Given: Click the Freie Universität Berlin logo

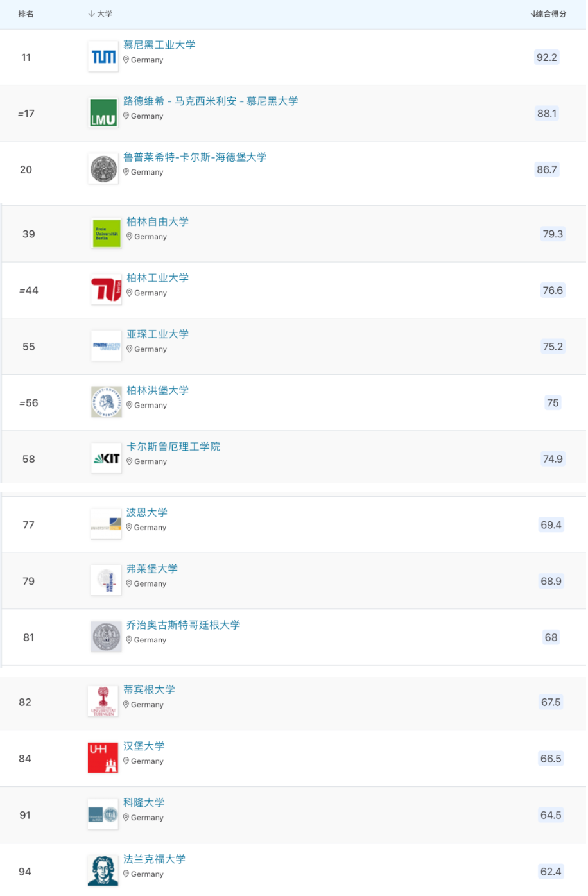Looking at the screenshot, I should coord(107,234).
